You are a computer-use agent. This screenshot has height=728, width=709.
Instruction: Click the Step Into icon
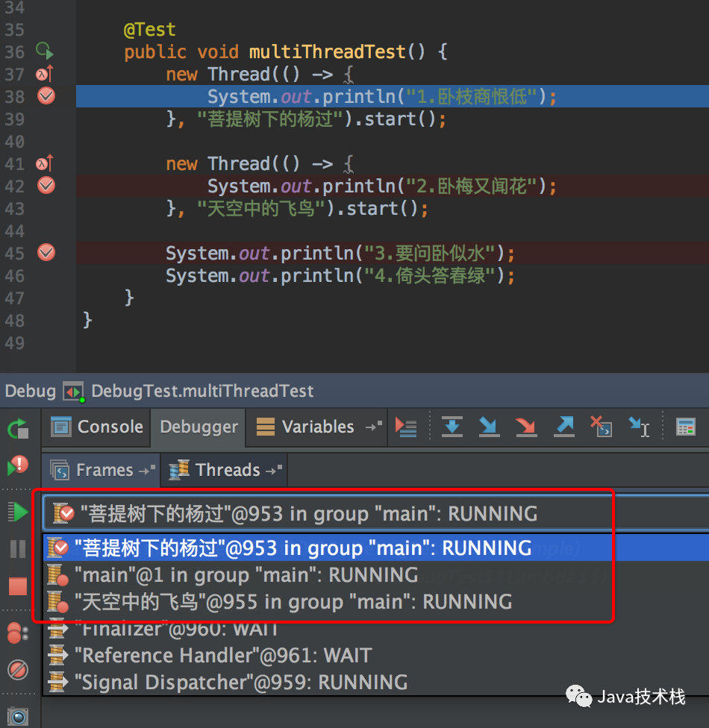point(490,427)
